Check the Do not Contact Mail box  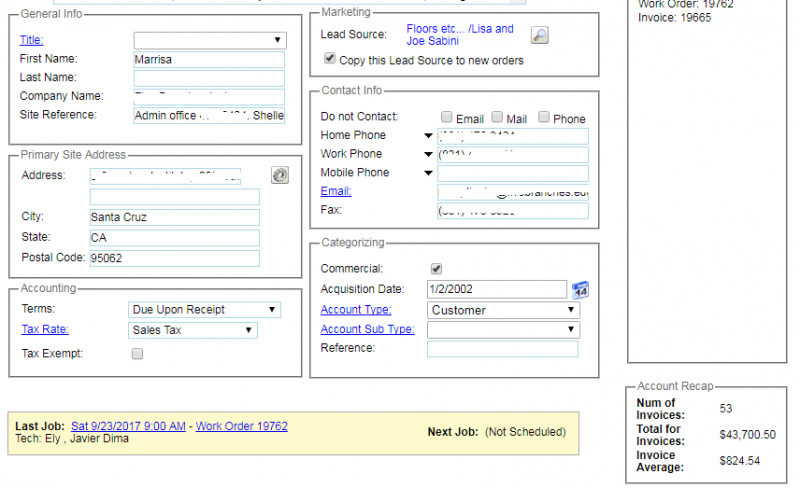pyautogui.click(x=497, y=117)
